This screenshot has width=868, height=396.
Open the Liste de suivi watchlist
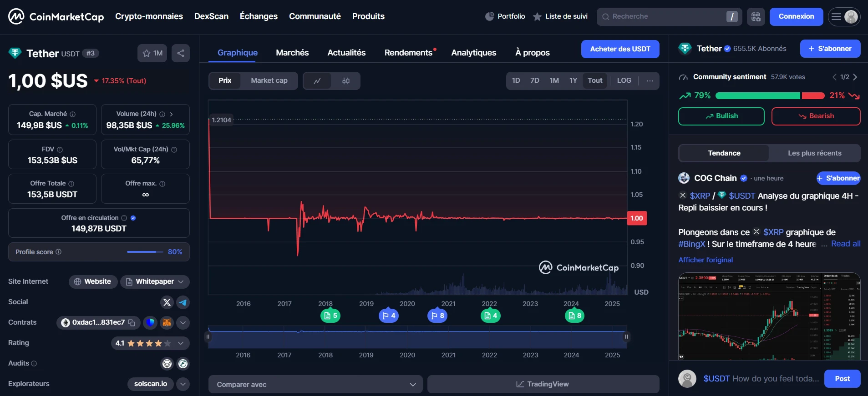[560, 16]
